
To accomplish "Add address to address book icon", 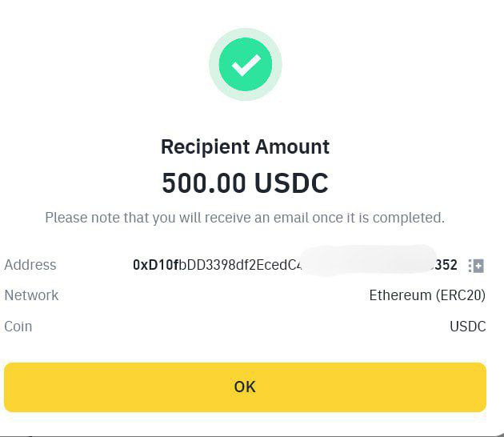I will tap(476, 266).
